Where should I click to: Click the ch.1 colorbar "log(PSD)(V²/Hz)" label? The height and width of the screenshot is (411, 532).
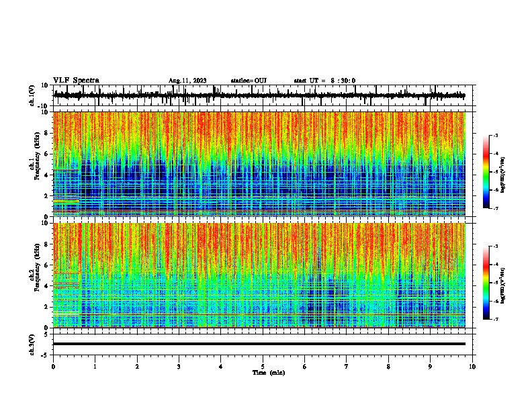[502, 175]
